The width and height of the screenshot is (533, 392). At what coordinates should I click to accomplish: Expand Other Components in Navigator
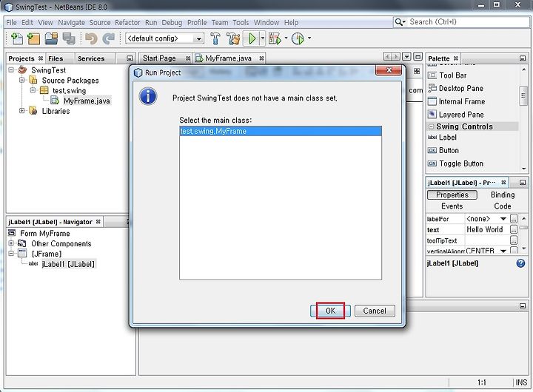click(11, 243)
